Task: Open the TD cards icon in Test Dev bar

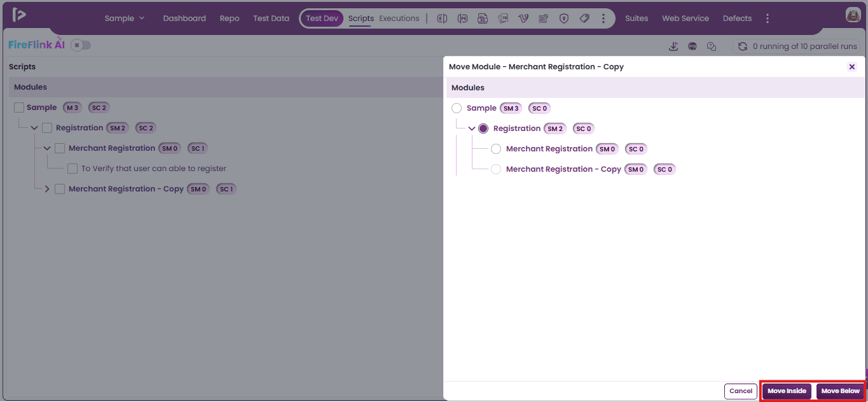Action: click(x=503, y=18)
